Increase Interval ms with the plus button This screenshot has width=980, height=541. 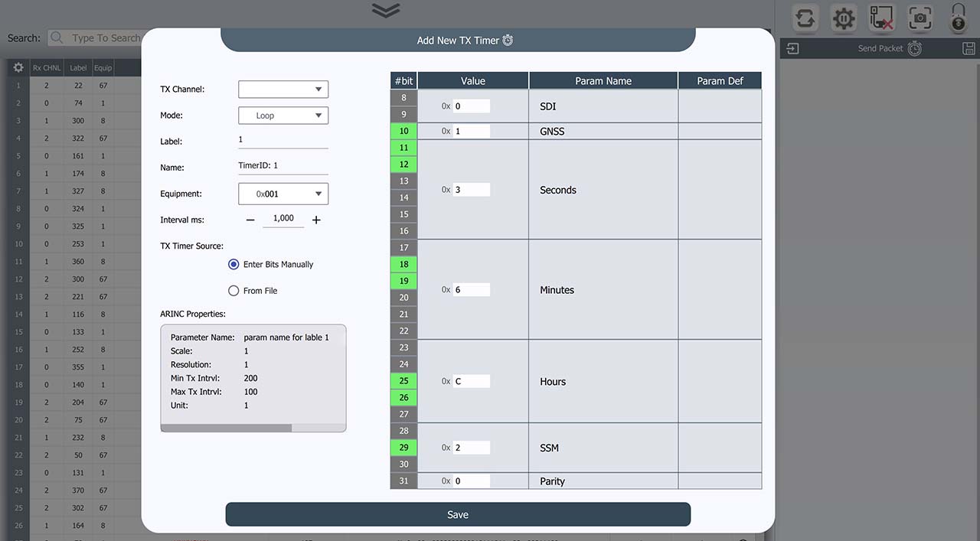pos(316,220)
